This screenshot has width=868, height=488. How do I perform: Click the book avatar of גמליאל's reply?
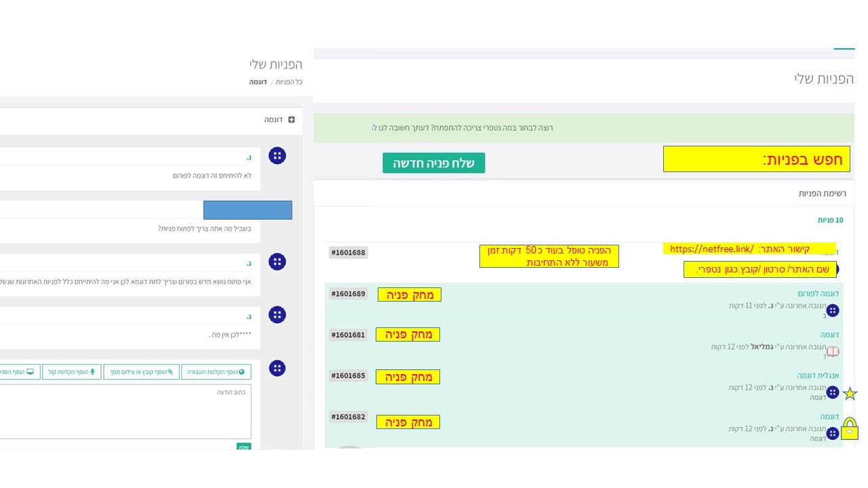point(832,351)
